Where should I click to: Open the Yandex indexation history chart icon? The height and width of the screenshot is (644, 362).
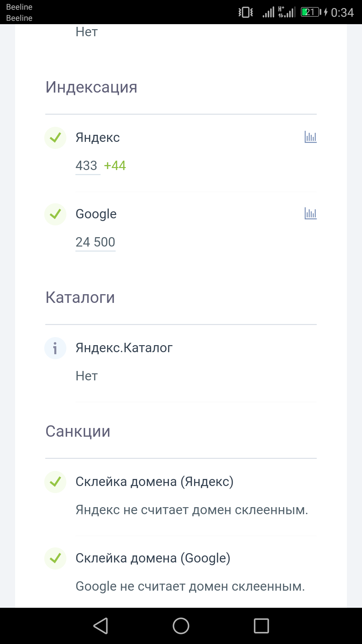tap(310, 137)
